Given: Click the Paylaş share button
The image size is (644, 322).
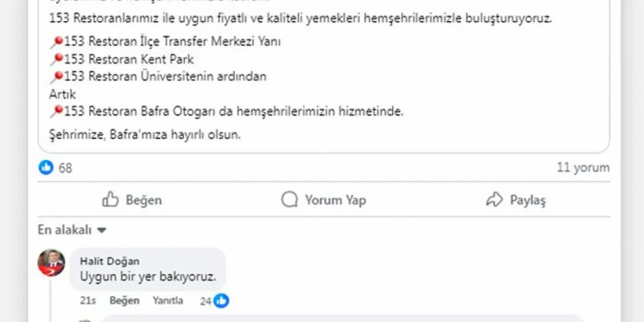Looking at the screenshot, I should (528, 199).
